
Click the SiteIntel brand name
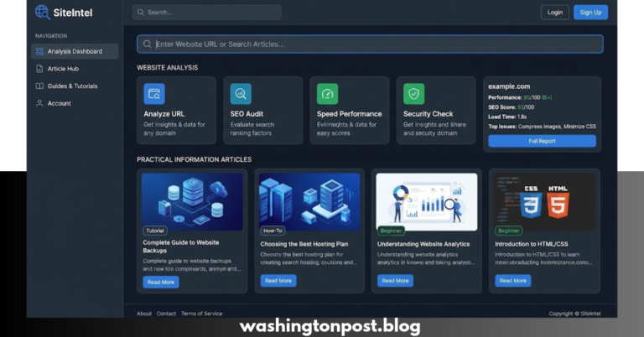[x=73, y=13]
